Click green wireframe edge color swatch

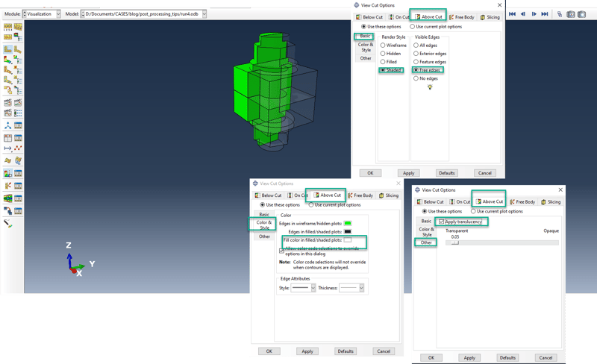click(347, 223)
